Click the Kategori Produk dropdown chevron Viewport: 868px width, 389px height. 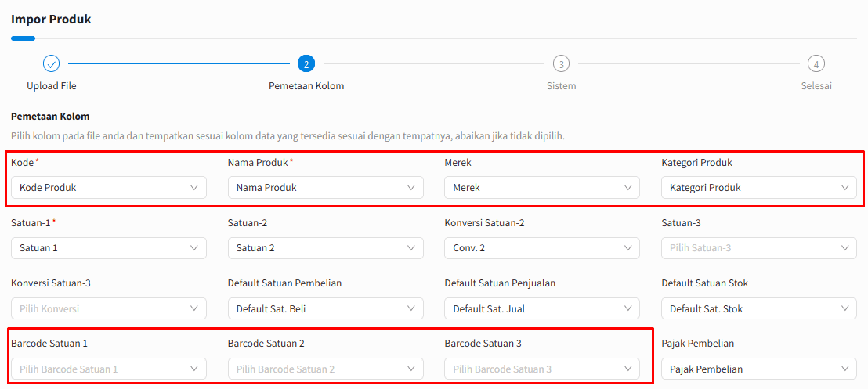[x=844, y=188]
